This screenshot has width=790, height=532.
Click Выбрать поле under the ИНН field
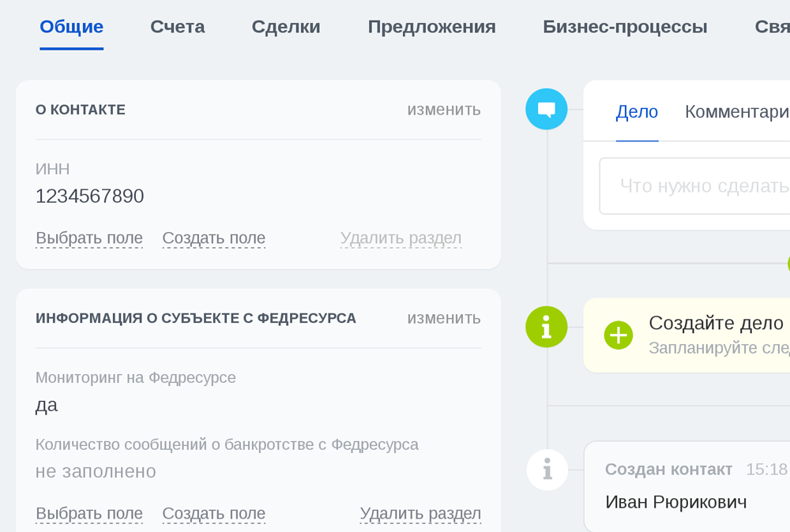tap(88, 238)
